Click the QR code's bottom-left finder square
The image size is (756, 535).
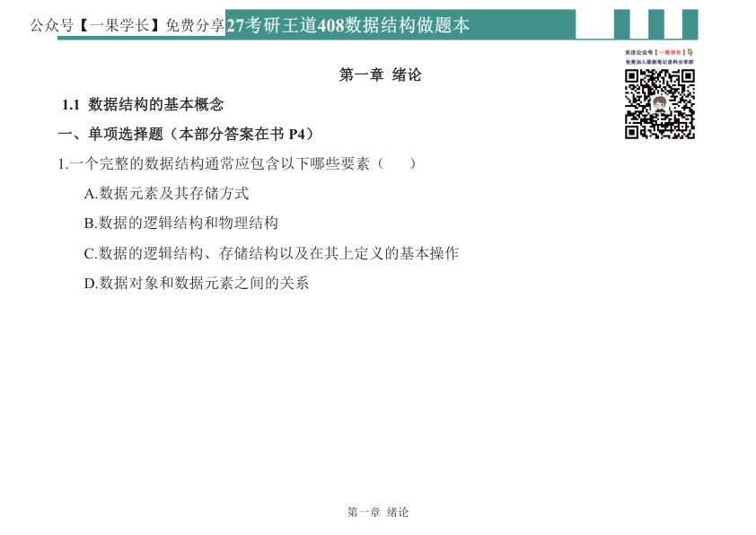tap(631, 132)
